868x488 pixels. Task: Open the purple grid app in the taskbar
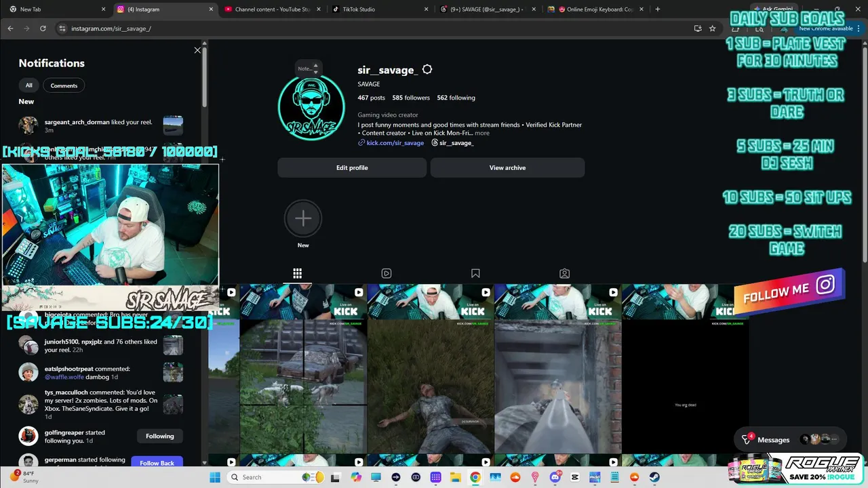click(435, 477)
